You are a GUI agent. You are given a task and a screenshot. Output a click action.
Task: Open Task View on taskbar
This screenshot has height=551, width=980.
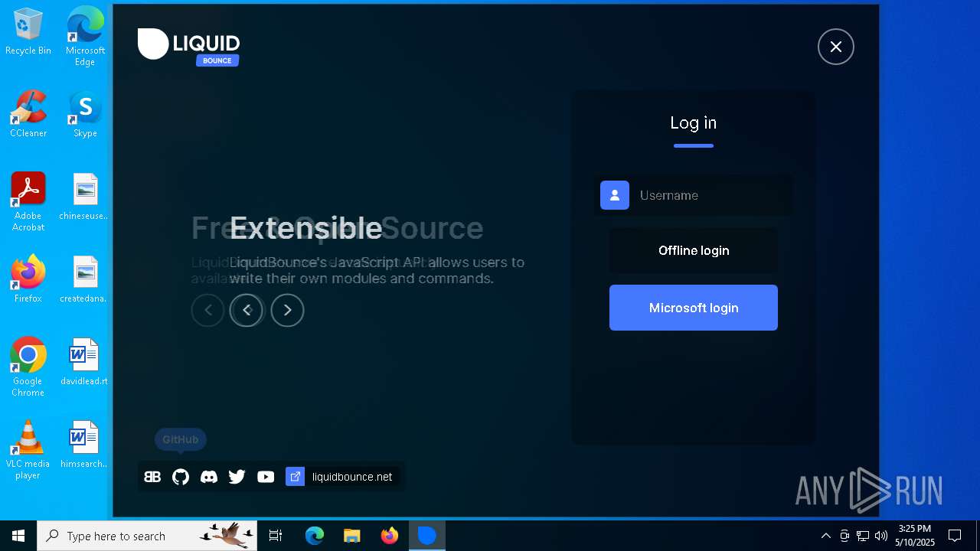276,536
